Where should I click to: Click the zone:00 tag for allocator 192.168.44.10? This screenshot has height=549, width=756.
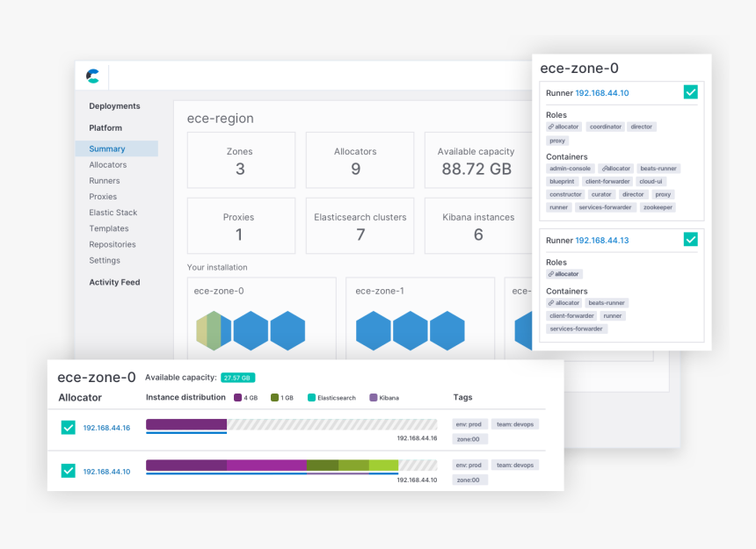[x=469, y=480]
